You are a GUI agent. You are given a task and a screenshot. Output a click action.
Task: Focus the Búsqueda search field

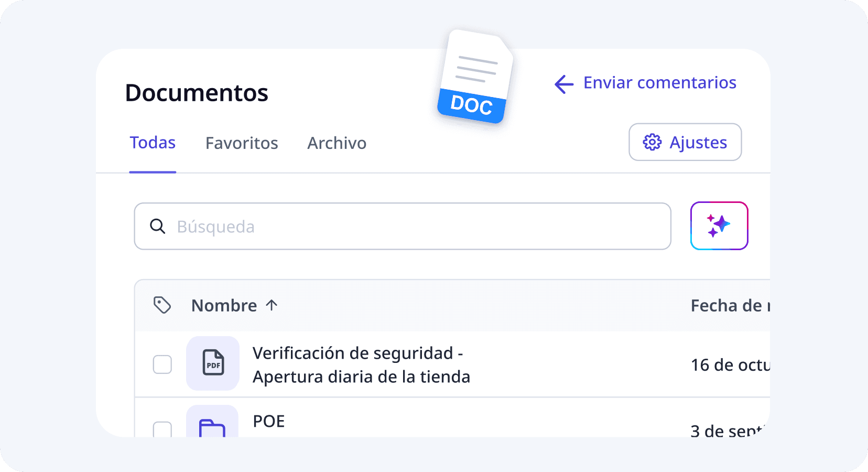[x=403, y=226]
